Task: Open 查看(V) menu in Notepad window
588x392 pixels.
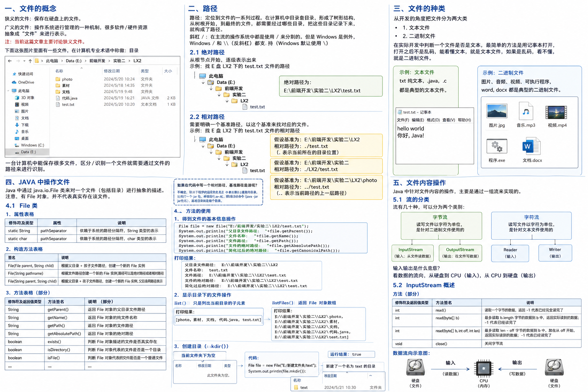Action: [x=449, y=120]
